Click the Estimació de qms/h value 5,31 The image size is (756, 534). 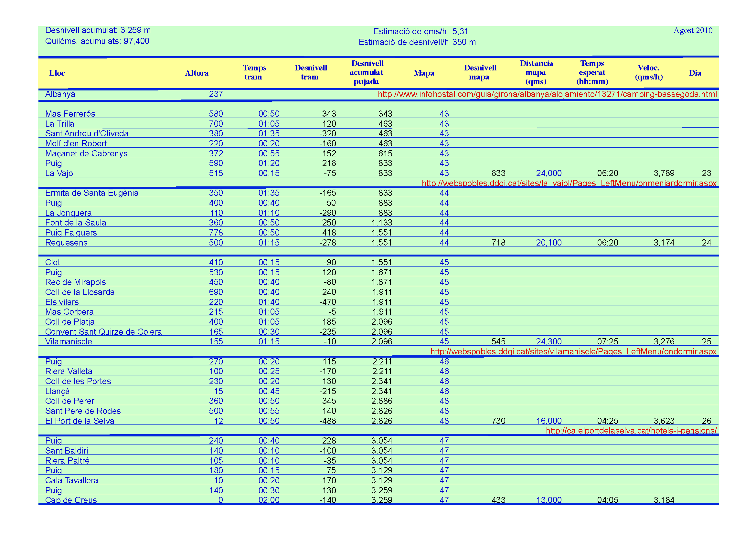(x=460, y=32)
